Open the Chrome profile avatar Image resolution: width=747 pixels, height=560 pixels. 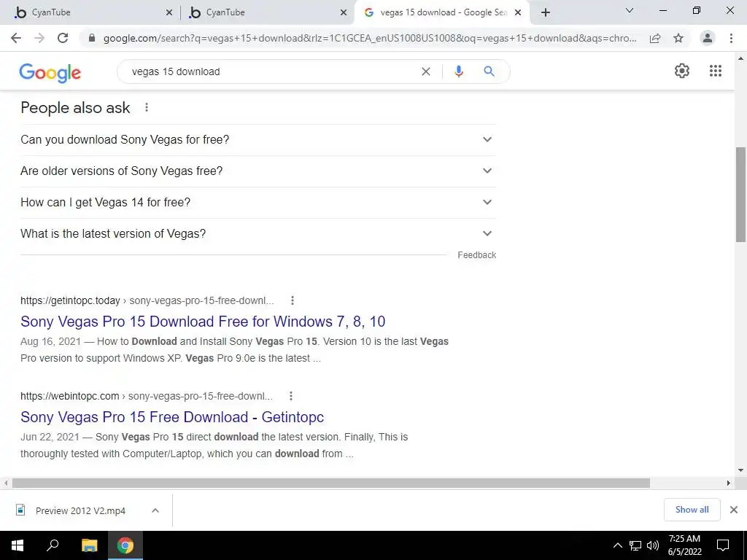[x=708, y=38]
